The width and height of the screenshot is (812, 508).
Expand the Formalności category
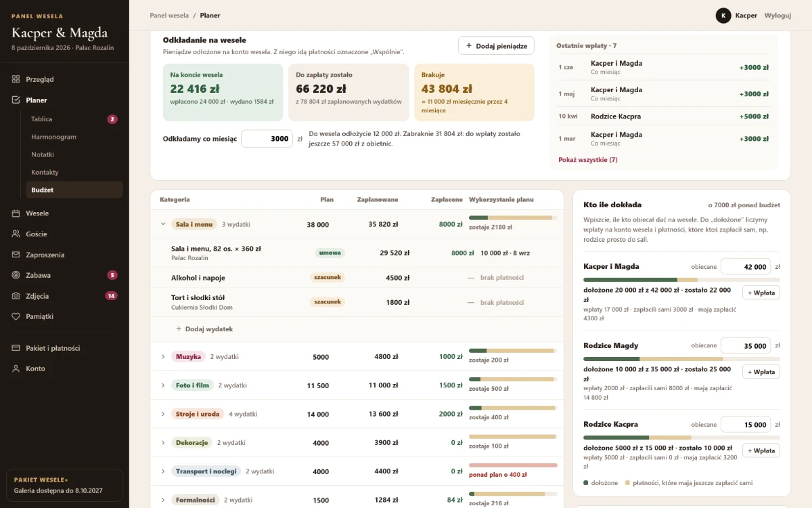[x=163, y=500]
